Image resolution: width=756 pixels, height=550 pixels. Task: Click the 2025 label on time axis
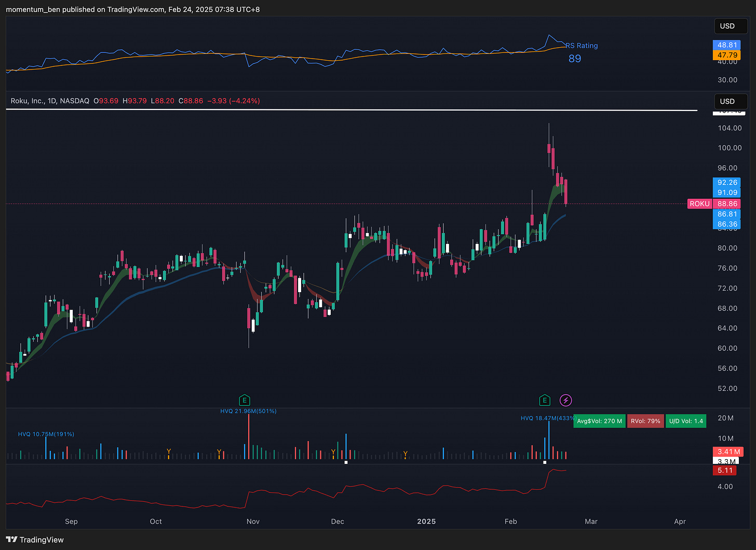(x=426, y=521)
